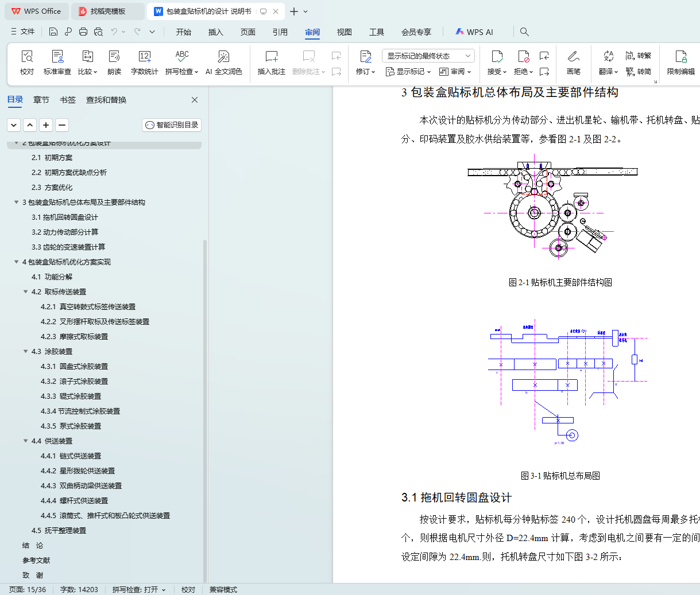Open the 文件 menu
The width and height of the screenshot is (700, 595).
coord(23,32)
